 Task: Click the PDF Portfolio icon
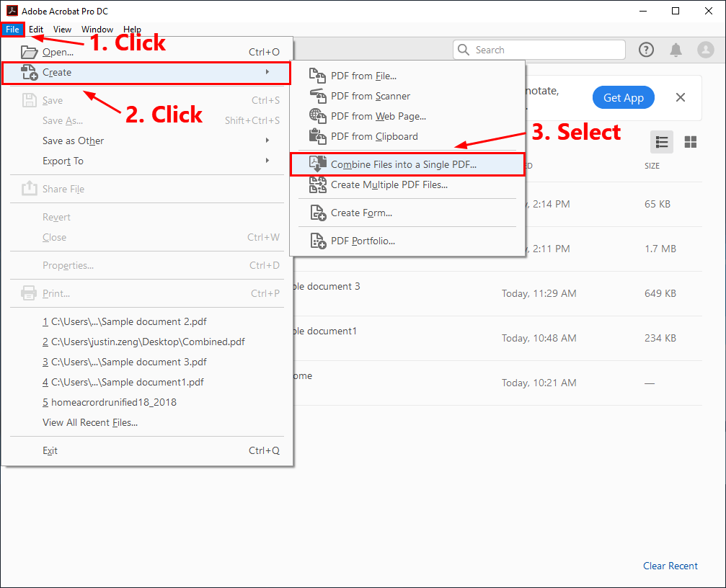pos(318,241)
